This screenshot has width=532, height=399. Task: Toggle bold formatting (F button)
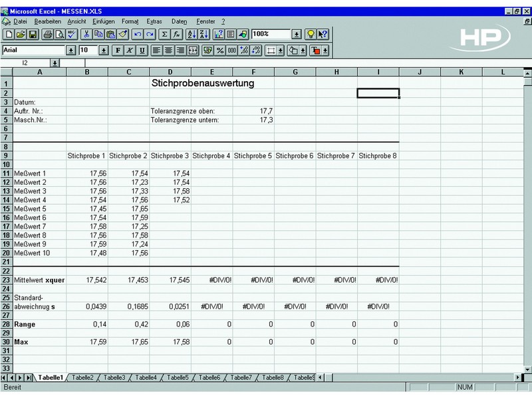[x=118, y=50]
